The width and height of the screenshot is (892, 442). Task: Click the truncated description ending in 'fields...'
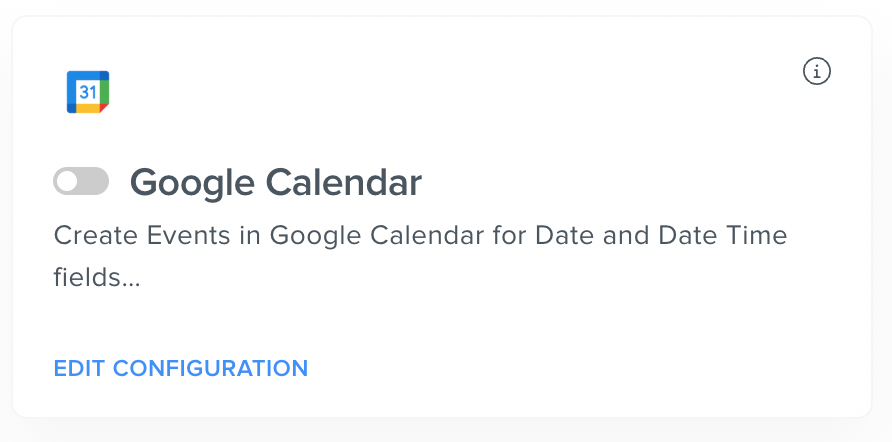(x=97, y=277)
